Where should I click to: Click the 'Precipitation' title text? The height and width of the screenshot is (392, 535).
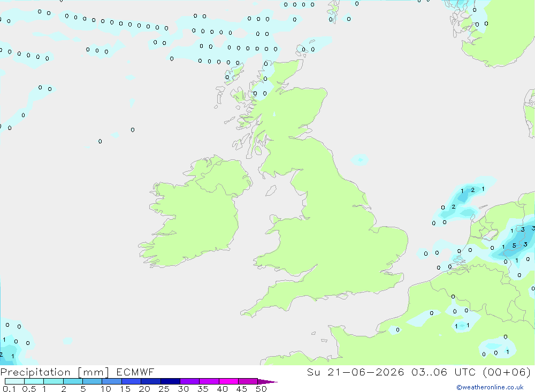35,372
